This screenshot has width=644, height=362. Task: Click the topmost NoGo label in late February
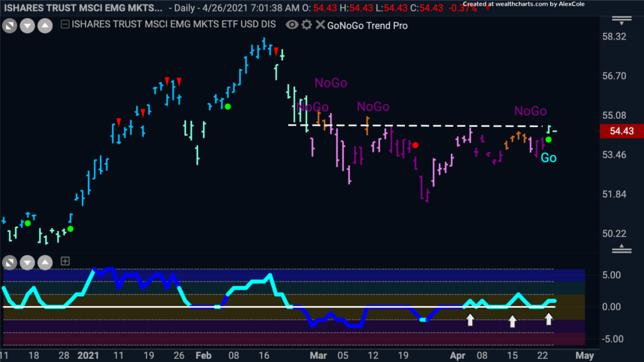(x=331, y=84)
